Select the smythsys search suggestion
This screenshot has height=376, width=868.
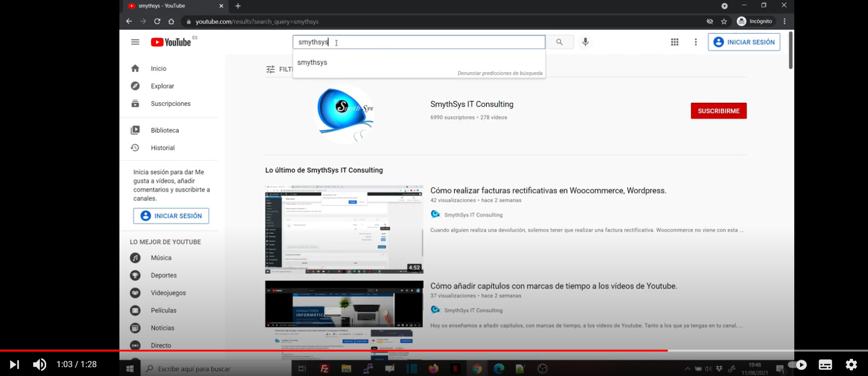point(313,62)
